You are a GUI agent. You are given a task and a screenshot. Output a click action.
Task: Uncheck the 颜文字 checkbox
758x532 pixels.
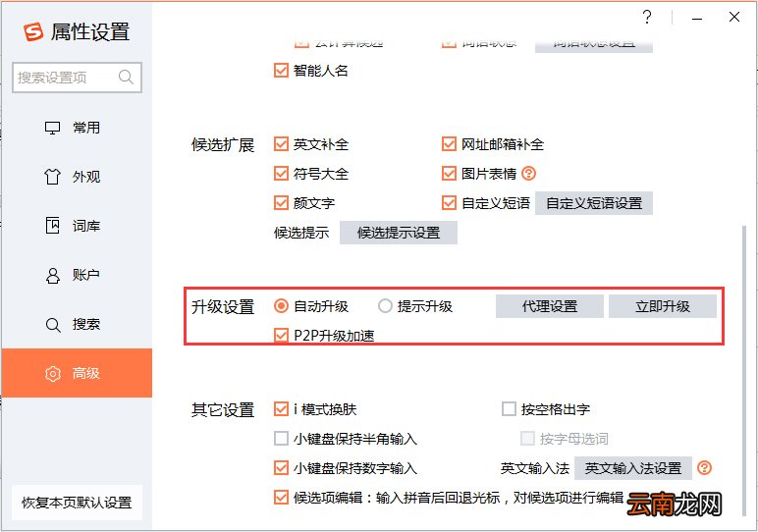coord(281,203)
